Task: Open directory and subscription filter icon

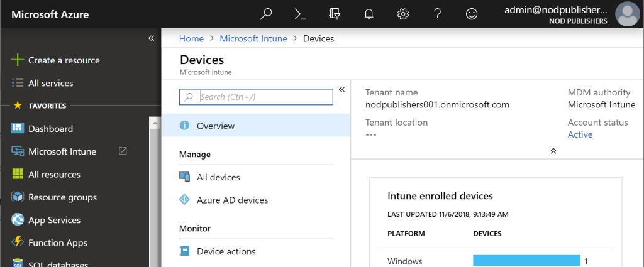Action: 335,14
